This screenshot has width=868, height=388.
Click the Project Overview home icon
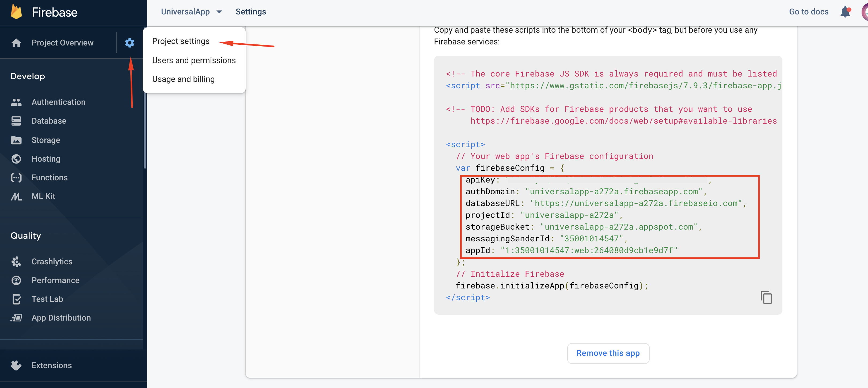tap(16, 43)
